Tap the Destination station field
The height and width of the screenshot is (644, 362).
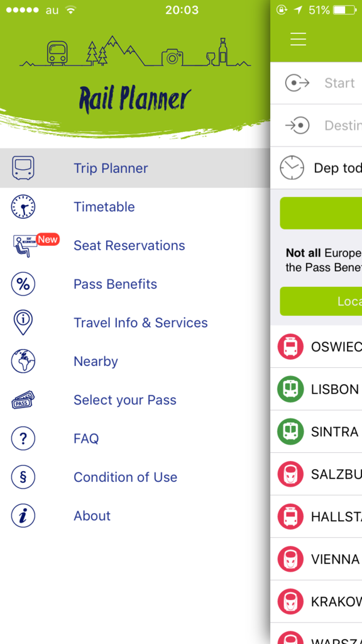(316, 125)
